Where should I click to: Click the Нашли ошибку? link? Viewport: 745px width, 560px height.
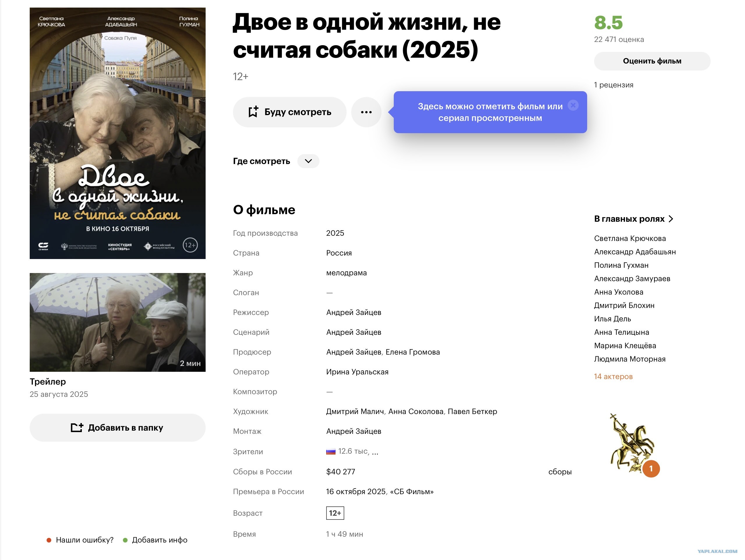click(x=84, y=540)
